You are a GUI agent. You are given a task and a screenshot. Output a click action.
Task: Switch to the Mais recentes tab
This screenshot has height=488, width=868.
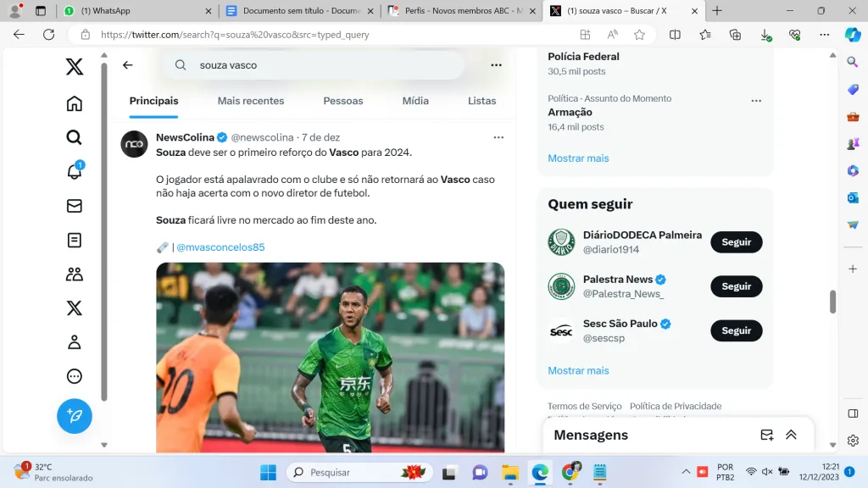click(x=251, y=101)
